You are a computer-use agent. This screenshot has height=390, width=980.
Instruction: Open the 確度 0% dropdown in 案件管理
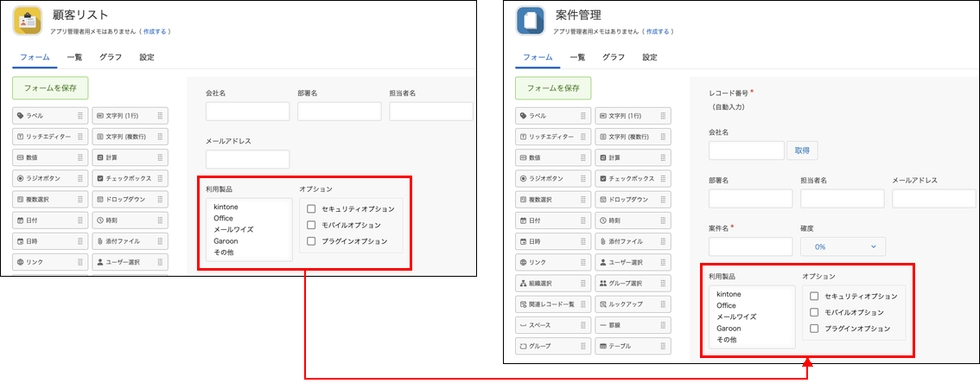pos(843,246)
